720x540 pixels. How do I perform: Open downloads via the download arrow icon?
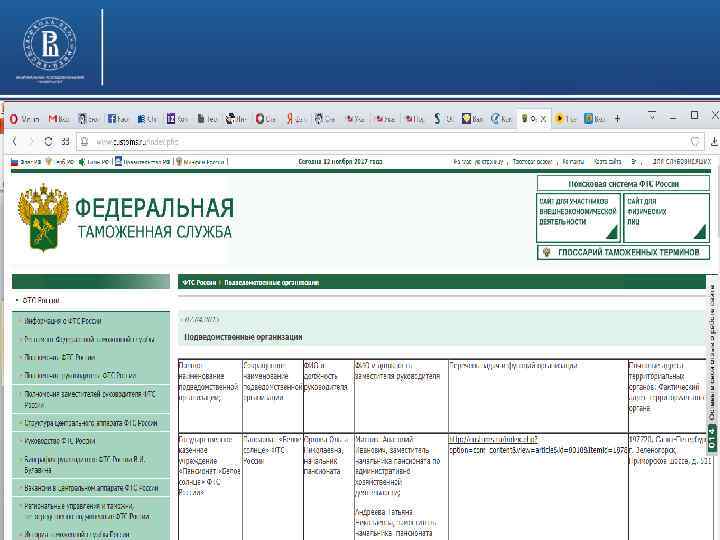(x=714, y=142)
